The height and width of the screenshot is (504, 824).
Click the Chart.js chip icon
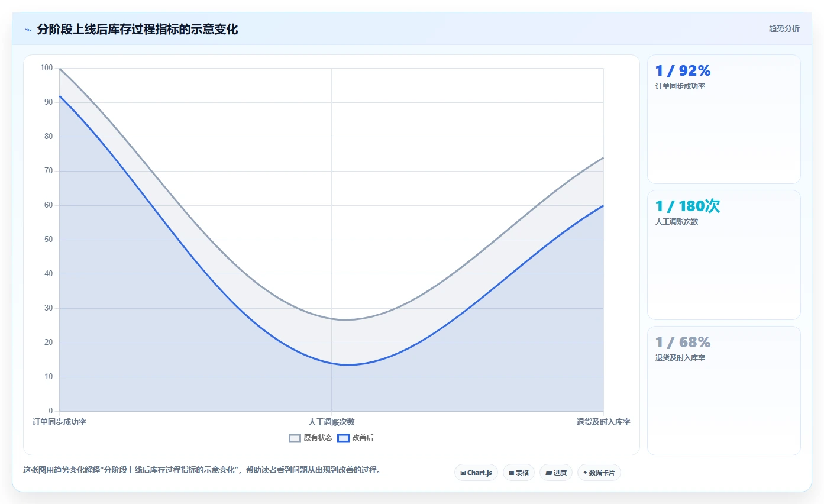463,473
